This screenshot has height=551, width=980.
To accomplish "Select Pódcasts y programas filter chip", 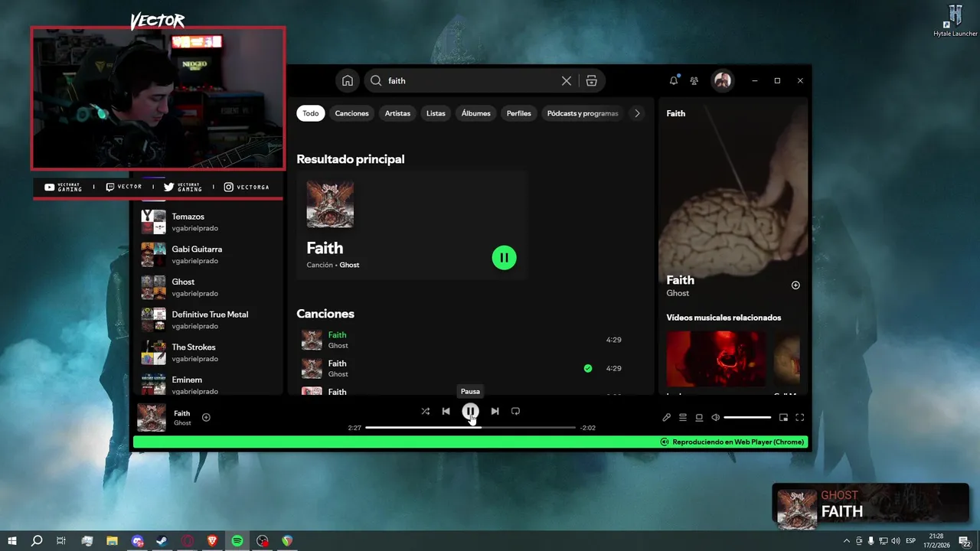I will (x=583, y=113).
